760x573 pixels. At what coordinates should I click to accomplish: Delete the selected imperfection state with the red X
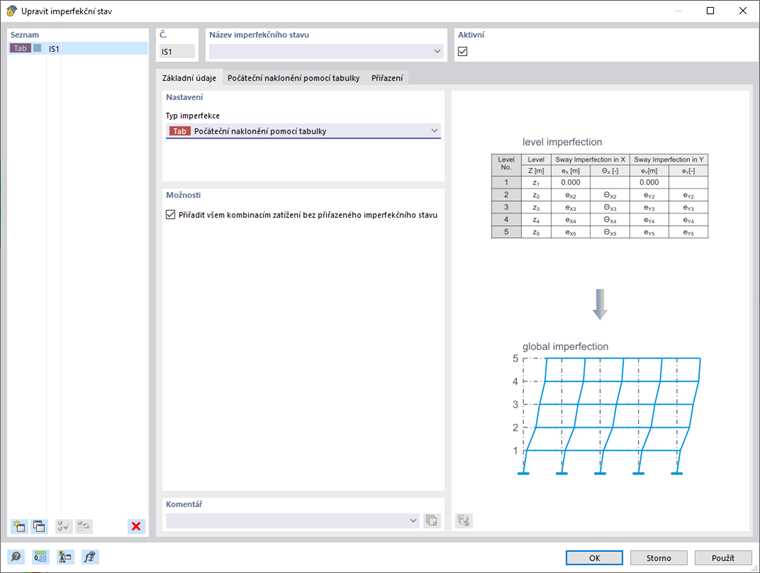136,526
